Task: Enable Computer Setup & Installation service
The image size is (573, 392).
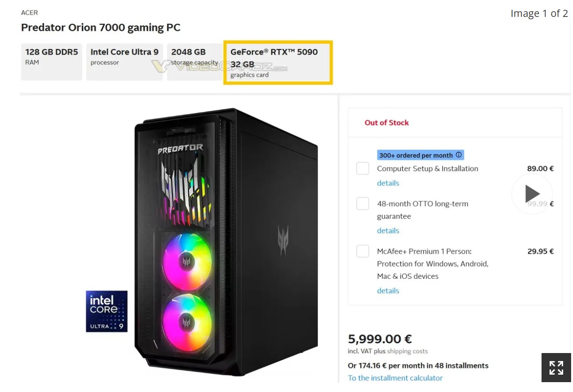Action: pos(363,168)
